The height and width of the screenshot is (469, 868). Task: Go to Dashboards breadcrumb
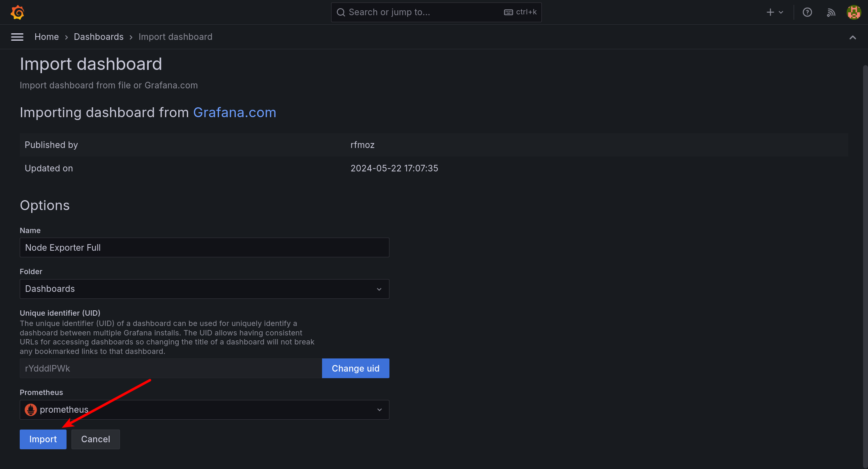click(99, 37)
